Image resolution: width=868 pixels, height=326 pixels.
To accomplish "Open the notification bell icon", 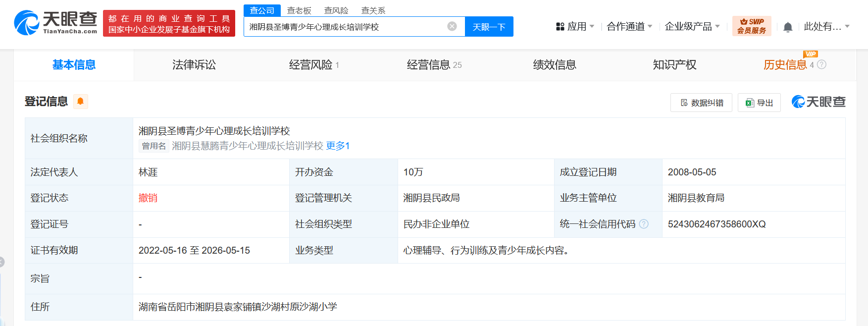I will 788,27.
